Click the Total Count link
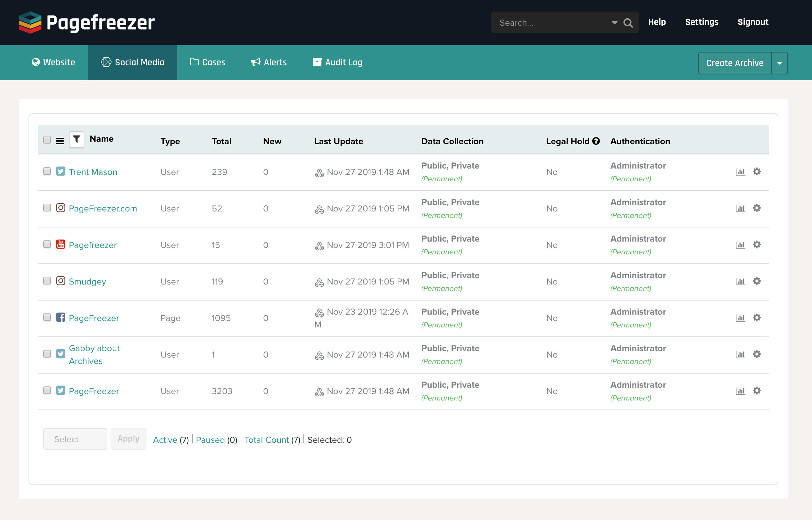The width and height of the screenshot is (812, 520). pyautogui.click(x=267, y=440)
